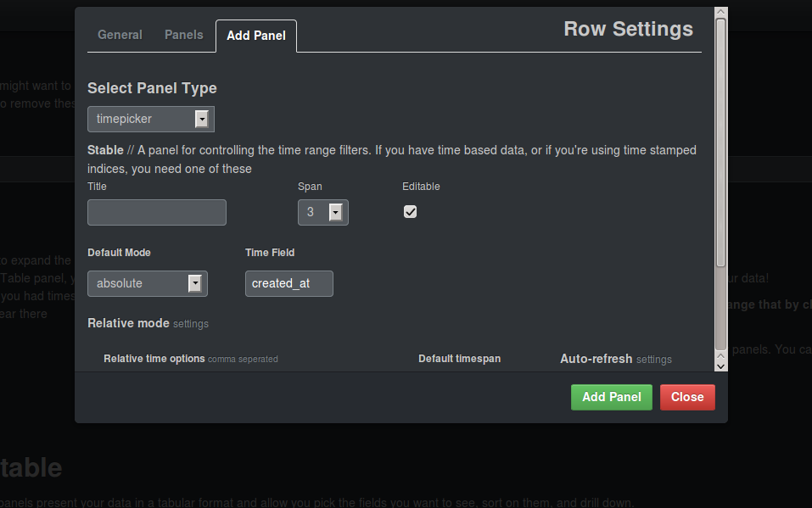Toggle the Editable checkbox
The image size is (812, 508).
pyautogui.click(x=410, y=212)
